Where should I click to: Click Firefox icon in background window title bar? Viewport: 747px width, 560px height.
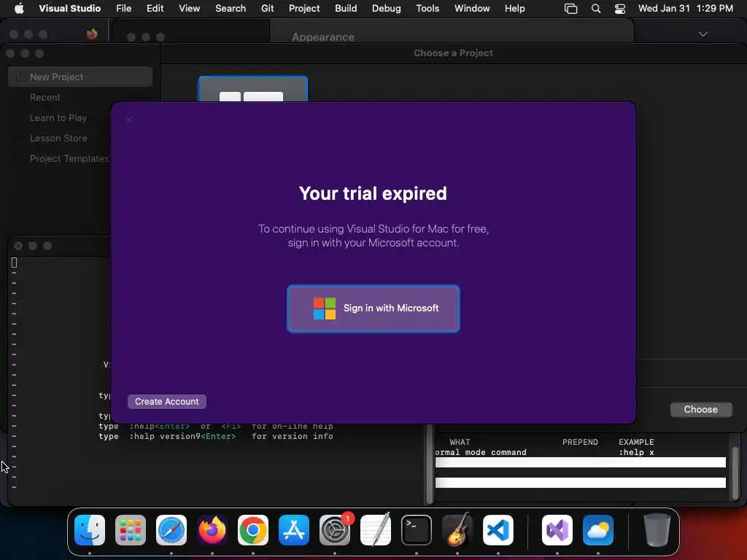tap(92, 34)
